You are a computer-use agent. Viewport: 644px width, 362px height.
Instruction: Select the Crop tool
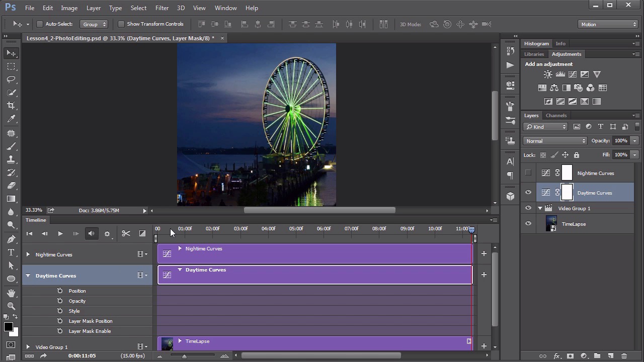(x=11, y=106)
